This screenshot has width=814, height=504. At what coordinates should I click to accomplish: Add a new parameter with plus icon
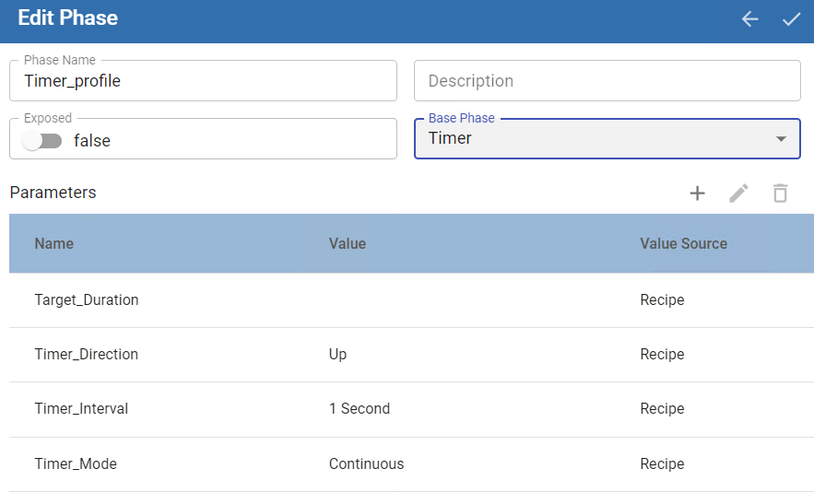[698, 193]
